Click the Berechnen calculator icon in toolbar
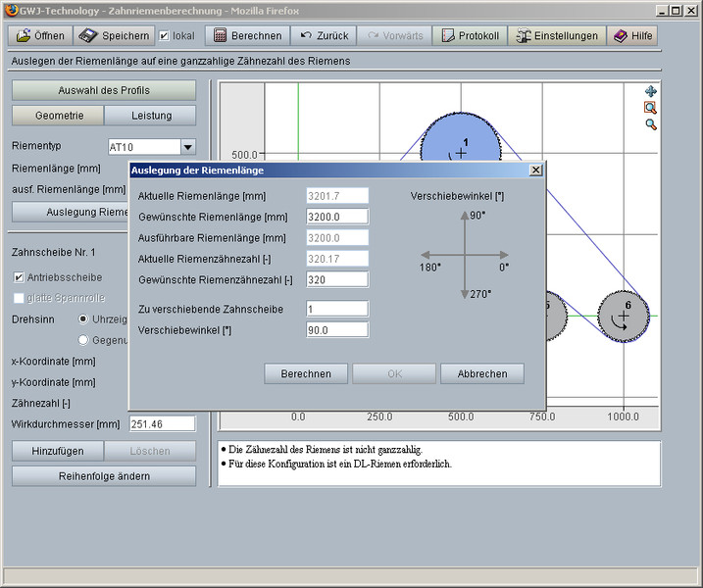 click(x=220, y=36)
